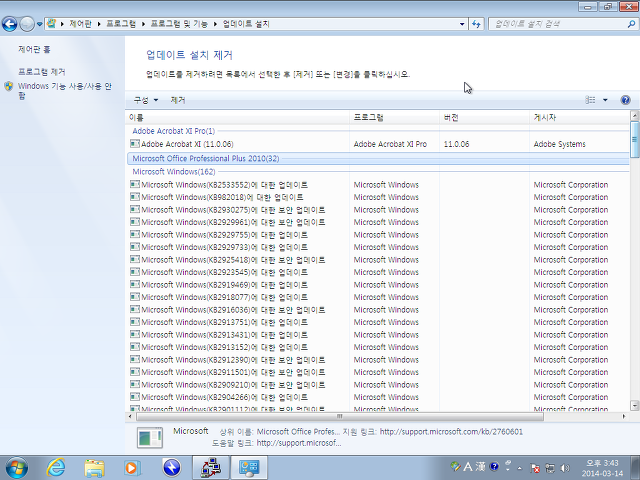
Task: Open Windows Media Player taskbar icon
Action: (x=132, y=468)
